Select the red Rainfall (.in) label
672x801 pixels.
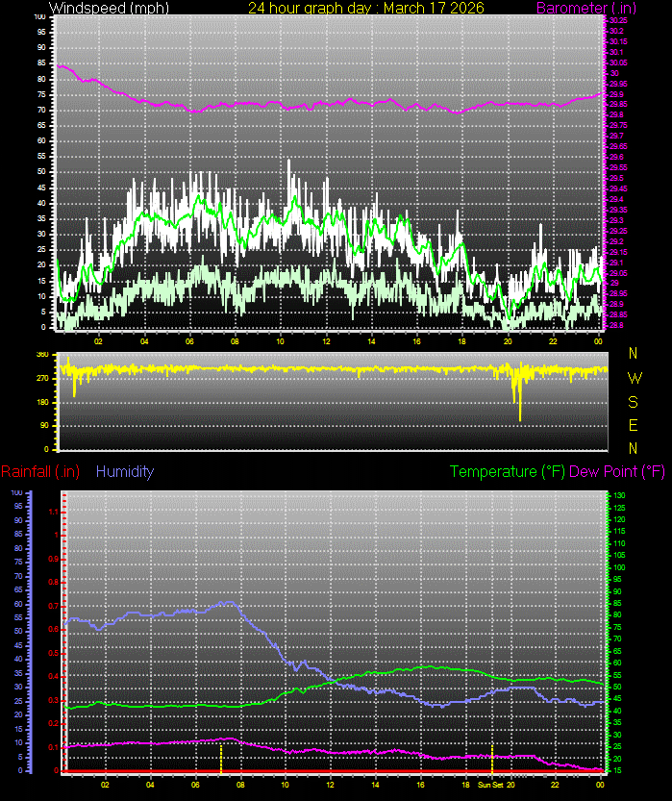pyautogui.click(x=40, y=472)
